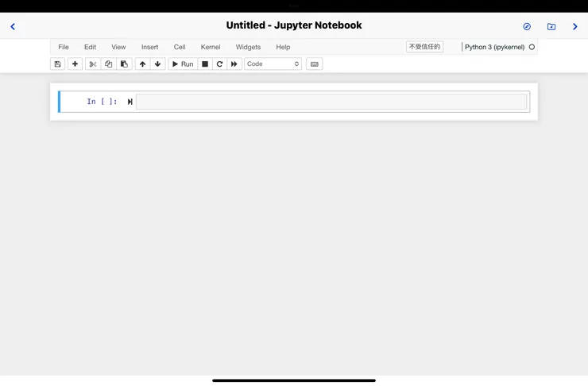Run the current cell
588x386 pixels.
183,64
